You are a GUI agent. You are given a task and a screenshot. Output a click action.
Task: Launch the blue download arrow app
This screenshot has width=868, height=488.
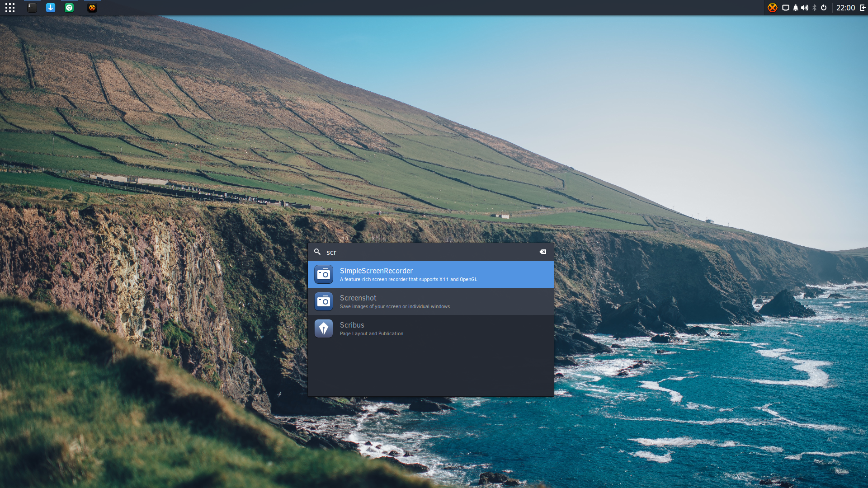[x=51, y=8]
